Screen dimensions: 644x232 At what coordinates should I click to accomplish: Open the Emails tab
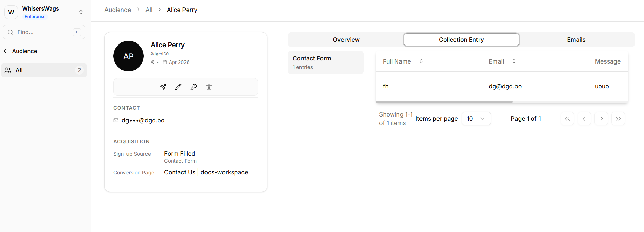(x=576, y=40)
